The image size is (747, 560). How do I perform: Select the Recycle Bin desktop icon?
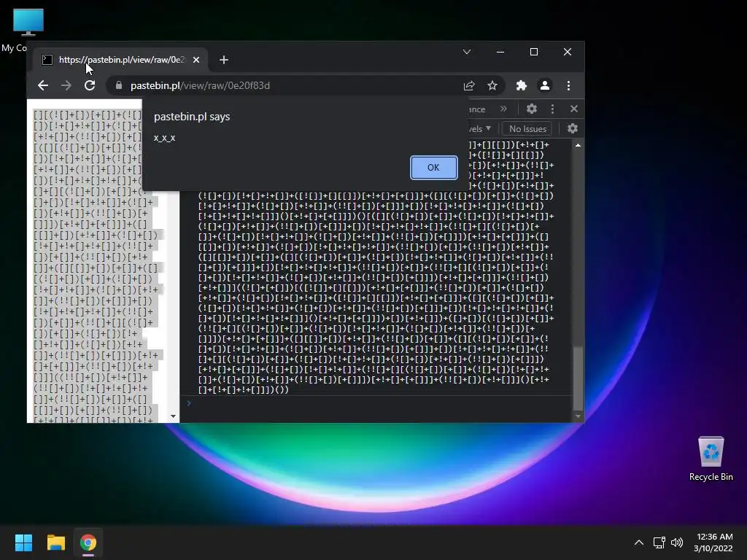pos(711,458)
